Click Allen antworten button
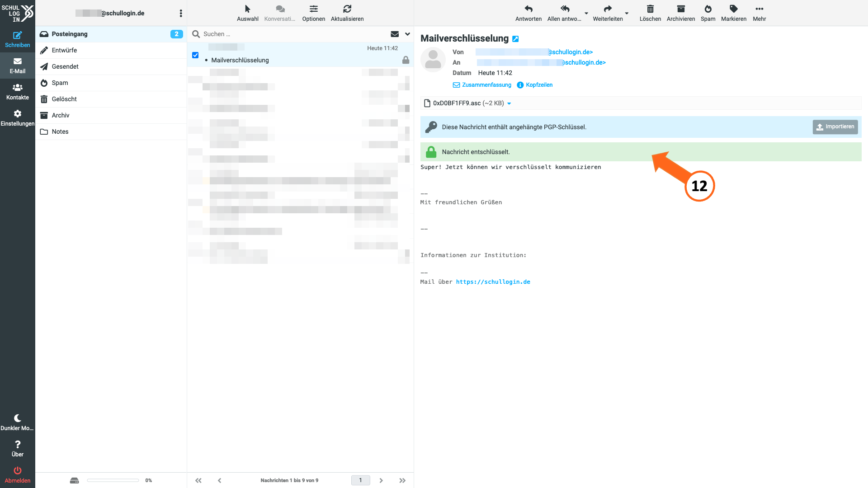868x488 pixels. click(x=564, y=13)
